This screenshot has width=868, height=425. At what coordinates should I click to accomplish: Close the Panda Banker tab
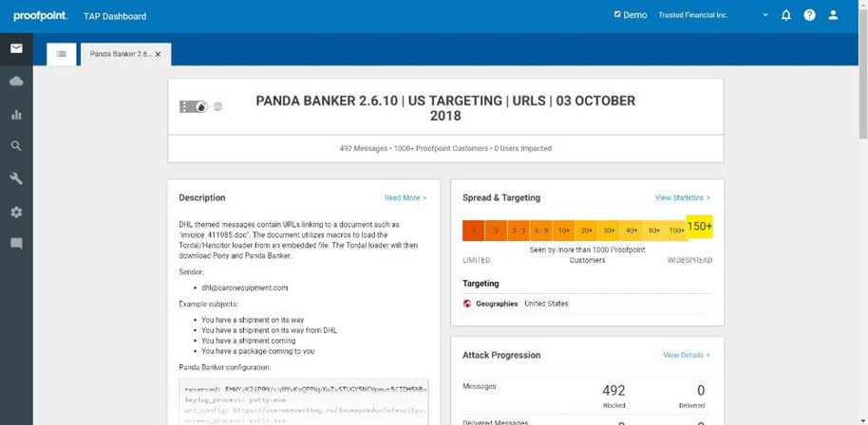(x=159, y=54)
